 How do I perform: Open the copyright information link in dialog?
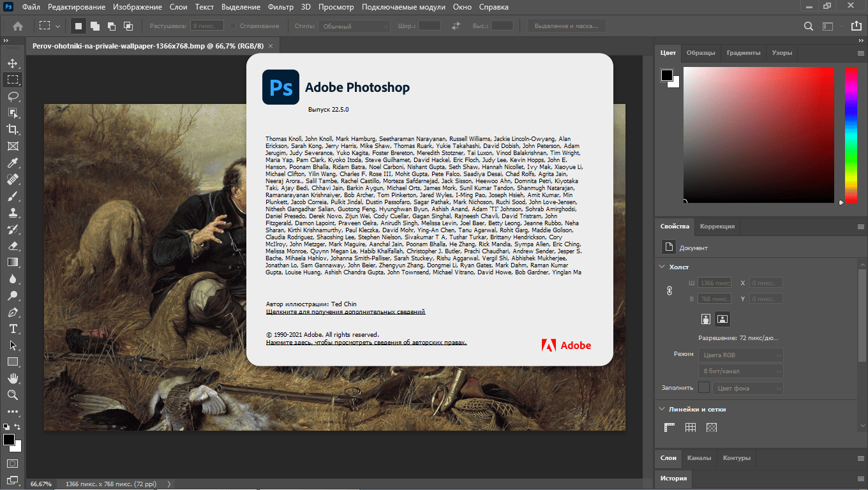tap(366, 343)
